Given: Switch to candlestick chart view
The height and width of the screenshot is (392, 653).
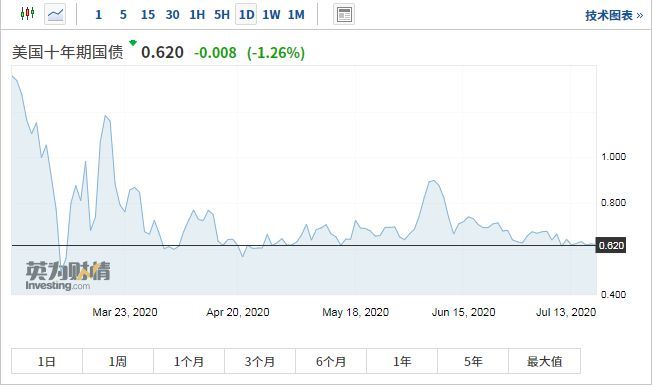Looking at the screenshot, I should 27,14.
